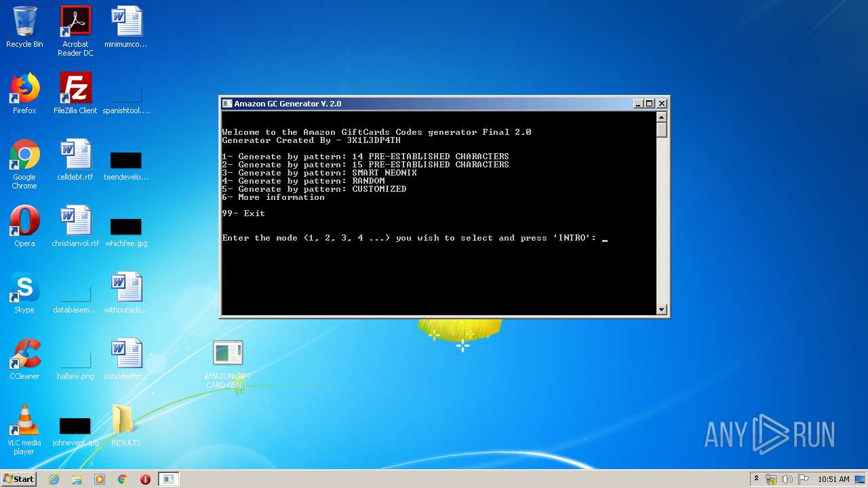Launch CCleaner desktop shortcut
868x488 pixels.
pos(24,359)
